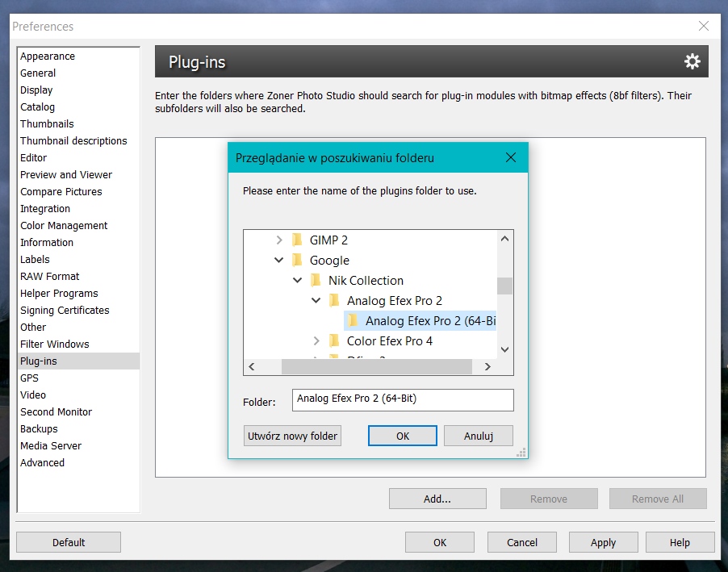Viewport: 728px width, 572px height.
Task: Click the Anuluj button
Action: pyautogui.click(x=478, y=436)
